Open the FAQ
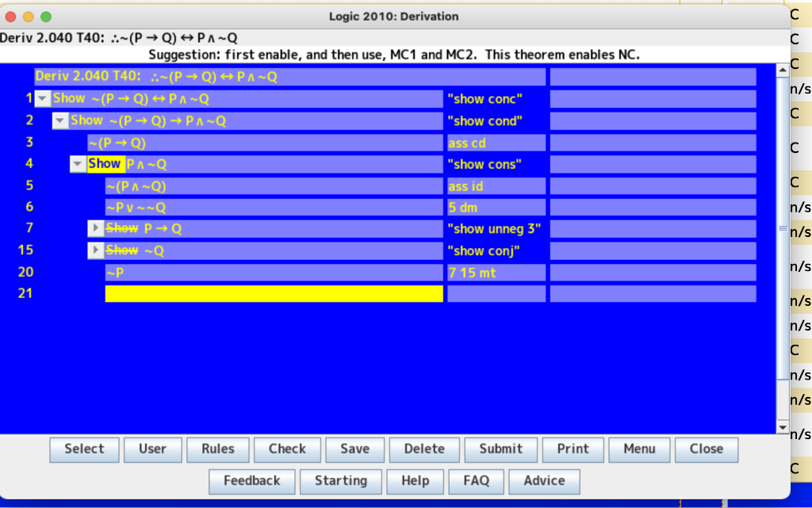 coord(477,481)
